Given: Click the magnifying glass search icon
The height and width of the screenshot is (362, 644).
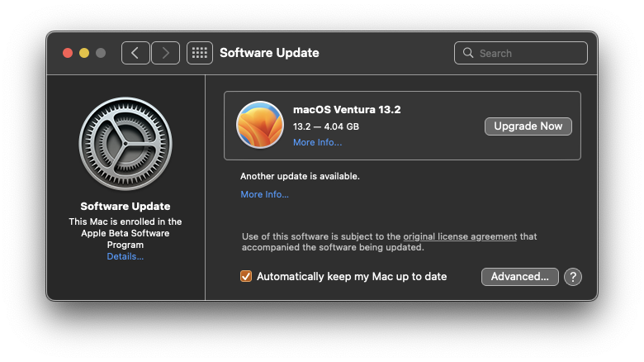Looking at the screenshot, I should pos(469,53).
